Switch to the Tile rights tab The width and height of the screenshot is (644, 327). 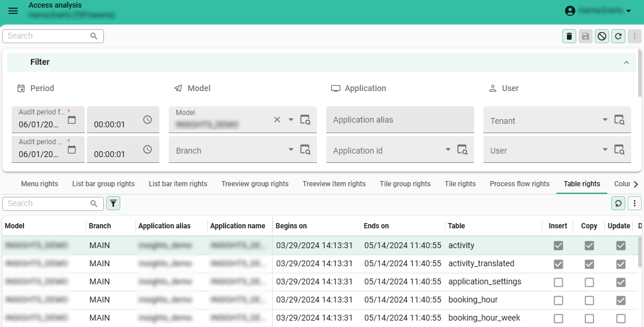click(460, 183)
